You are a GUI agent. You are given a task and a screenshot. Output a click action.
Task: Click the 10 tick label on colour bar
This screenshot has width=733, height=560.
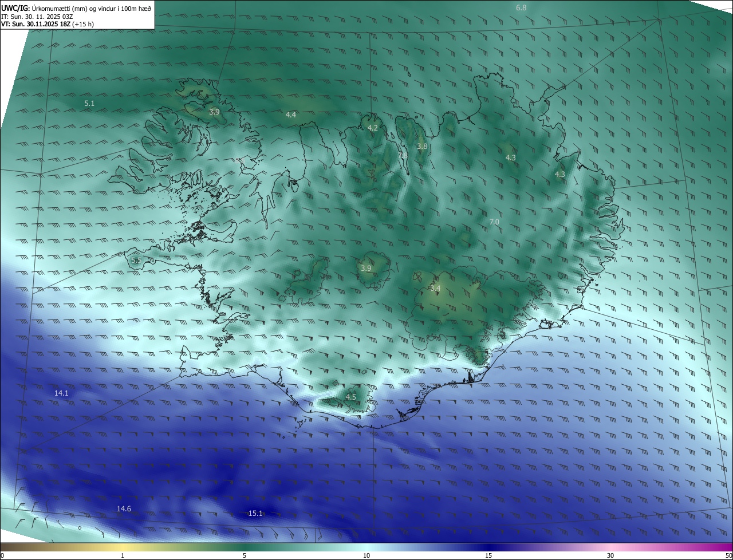(366, 555)
